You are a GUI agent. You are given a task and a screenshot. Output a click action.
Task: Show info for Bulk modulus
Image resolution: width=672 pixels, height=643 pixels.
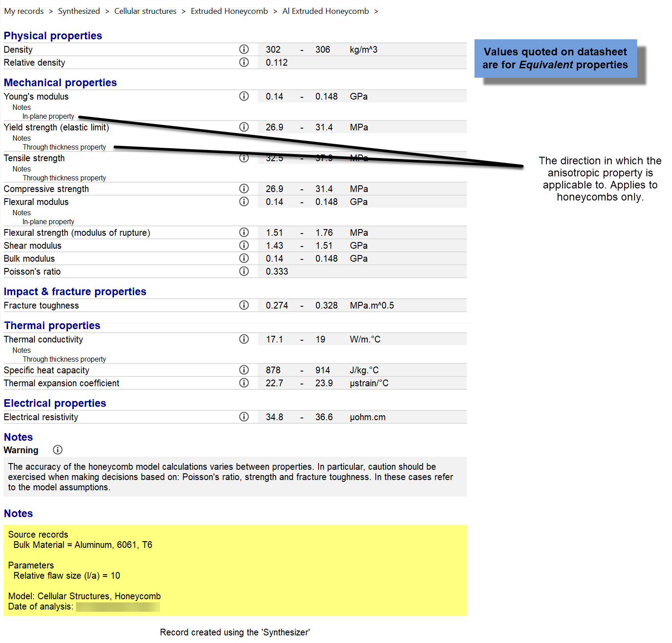click(244, 258)
